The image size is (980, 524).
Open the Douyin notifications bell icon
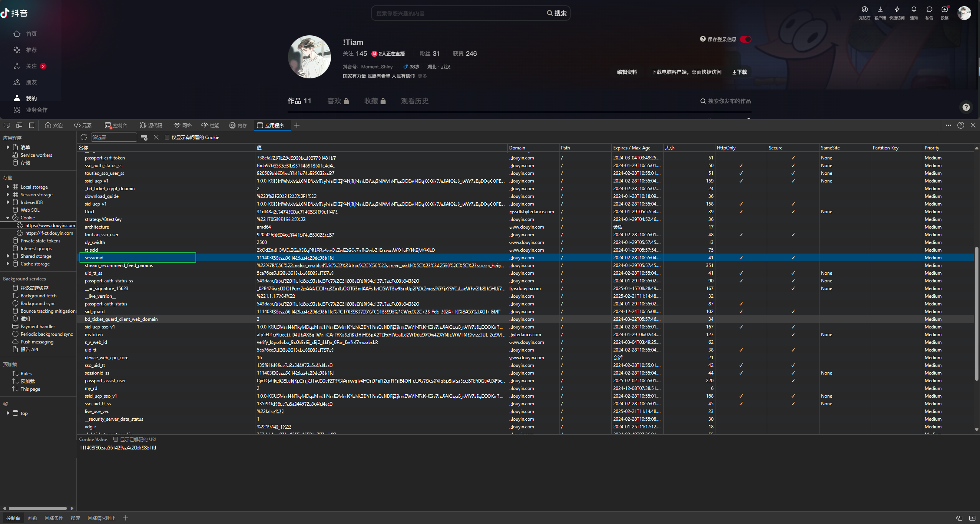[914, 10]
